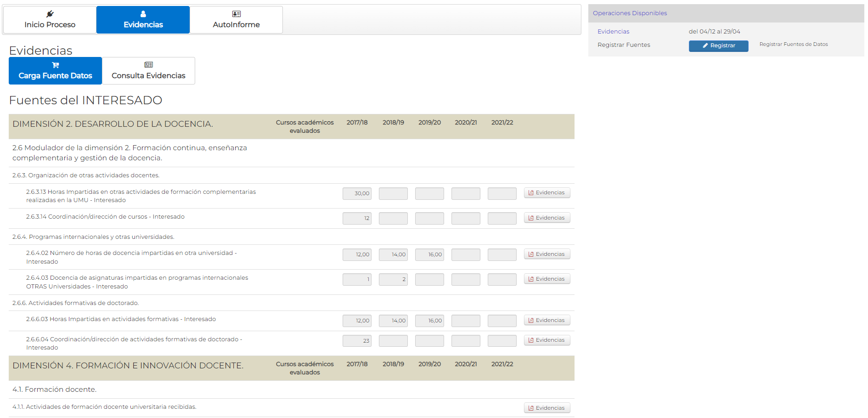Click the newspaper icon on Consulta Evidencias

[x=148, y=65]
